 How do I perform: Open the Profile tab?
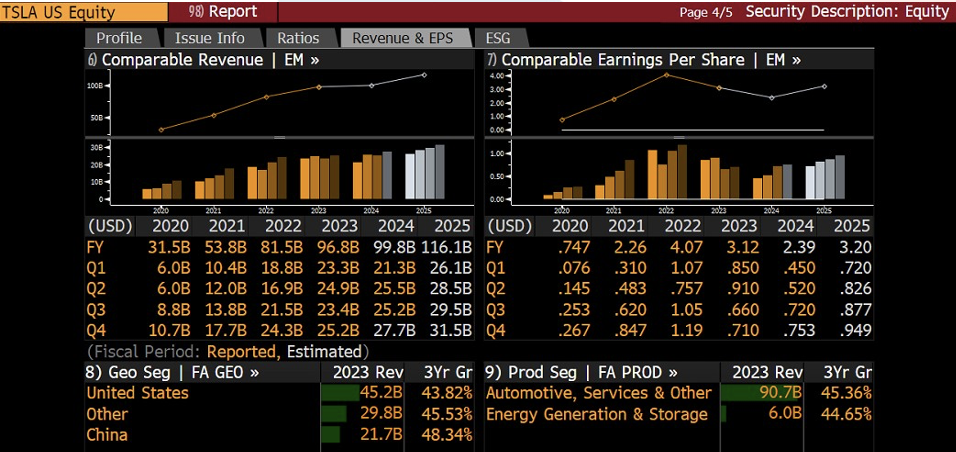[x=120, y=38]
